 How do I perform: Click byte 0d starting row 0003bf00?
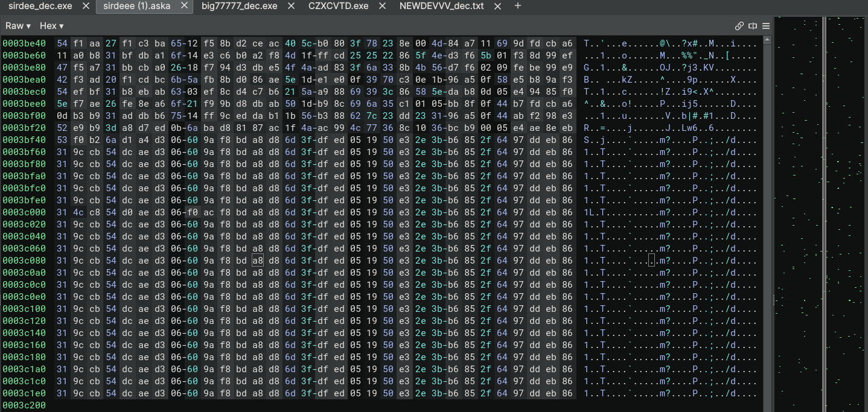(62, 115)
